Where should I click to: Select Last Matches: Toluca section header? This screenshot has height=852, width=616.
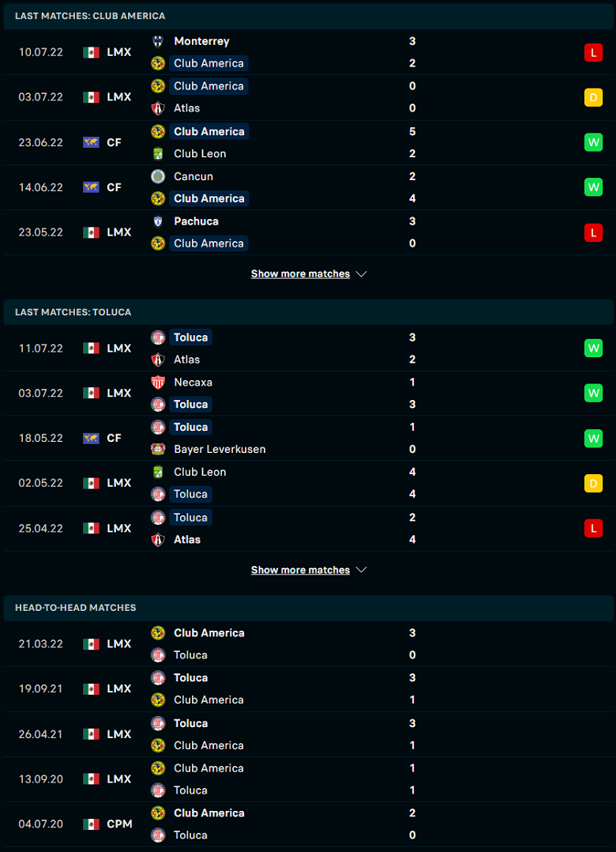coord(308,312)
